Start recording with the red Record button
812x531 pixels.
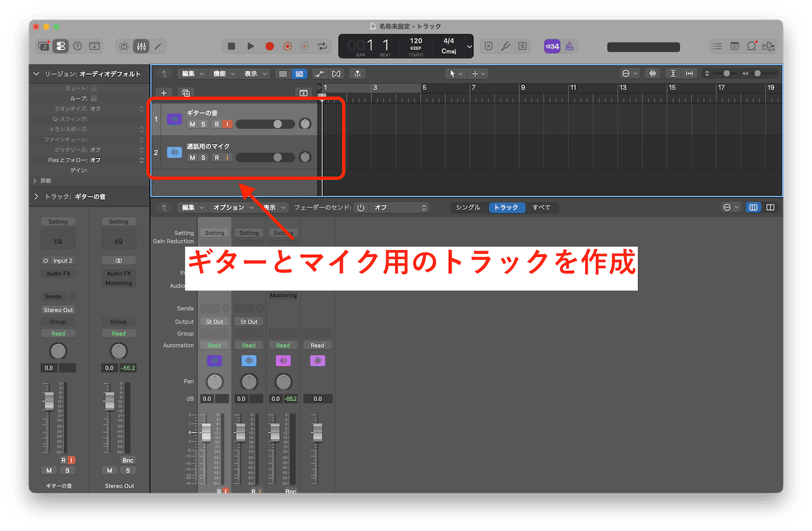pos(270,46)
